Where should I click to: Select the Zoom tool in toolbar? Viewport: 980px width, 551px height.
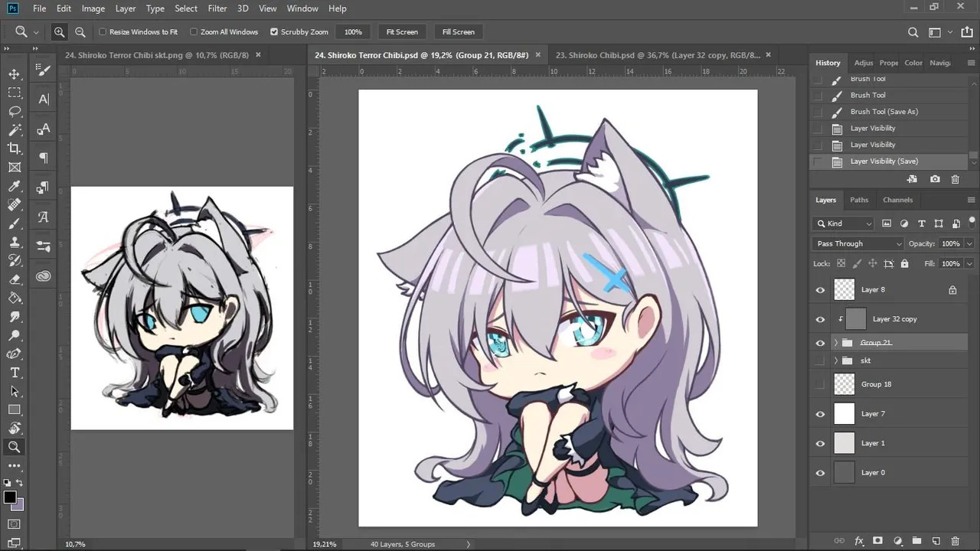(15, 447)
